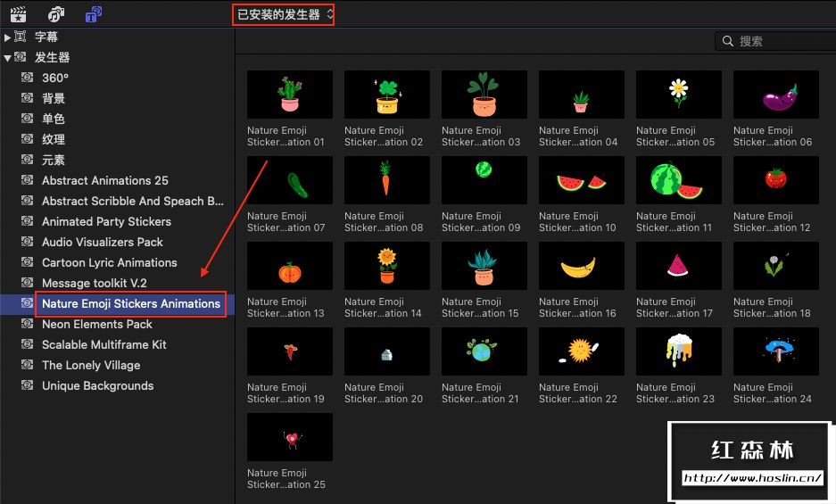The height and width of the screenshot is (504, 836).
Task: Select Cartoon Lyric Animations category
Action: click(x=117, y=262)
